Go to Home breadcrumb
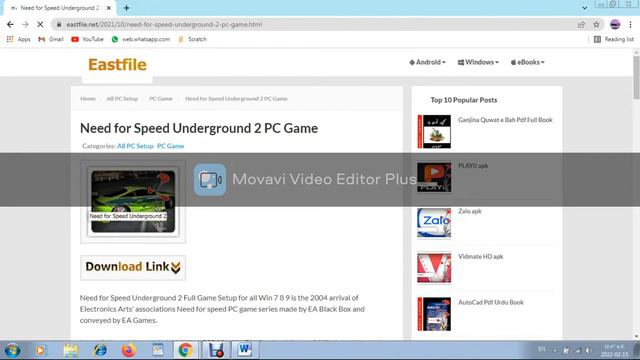This screenshot has height=360, width=640. [x=88, y=98]
